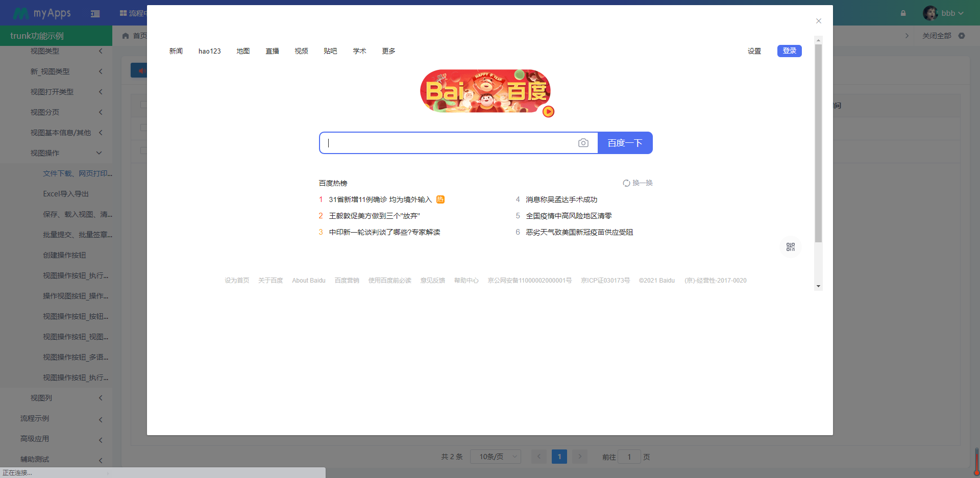Image resolution: width=980 pixels, height=478 pixels.
Task: Open 批量提交、批量签章 sidebar item
Action: pos(78,235)
